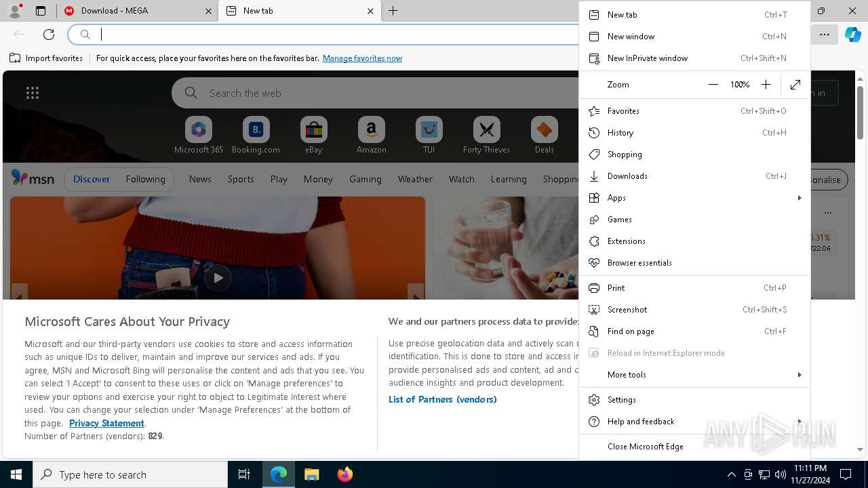The image size is (868, 488).
Task: Open New InPrivate window icon
Action: coord(594,58)
